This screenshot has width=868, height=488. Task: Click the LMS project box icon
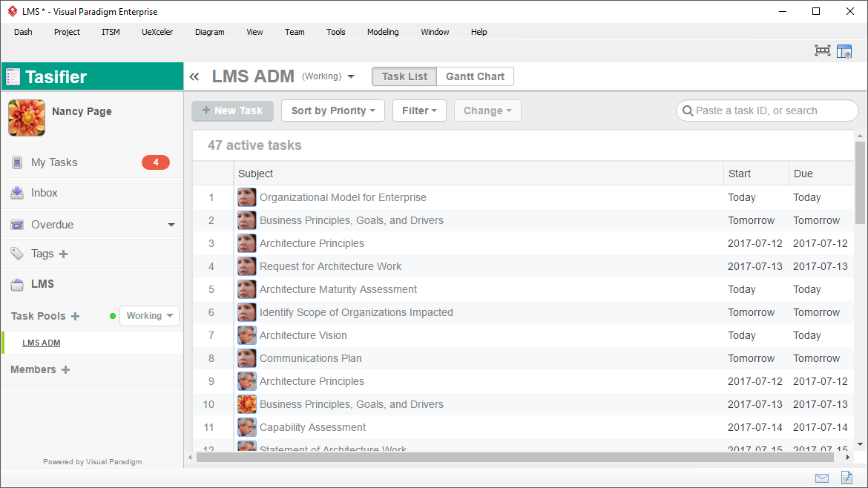point(17,284)
